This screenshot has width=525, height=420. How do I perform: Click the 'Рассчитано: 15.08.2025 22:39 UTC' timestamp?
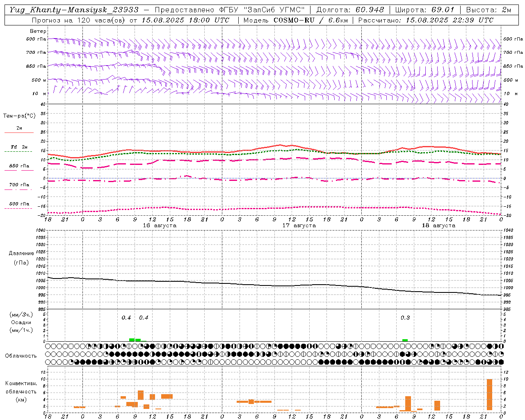(426, 20)
